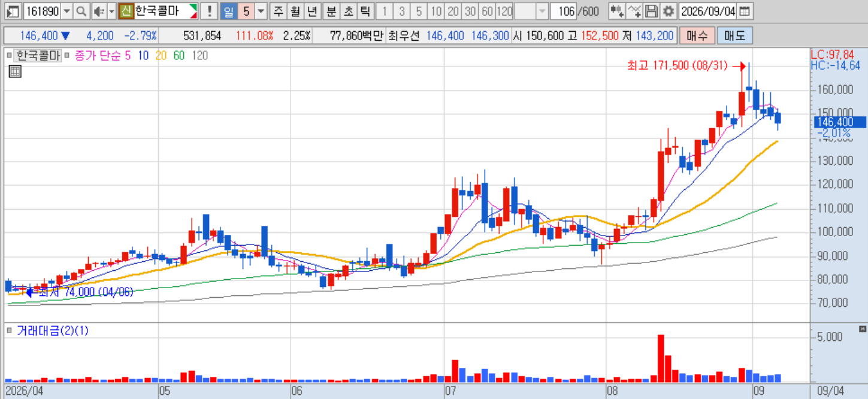Switch to 분 minute chart
Image resolution: width=868 pixels, height=399 pixels.
(331, 11)
